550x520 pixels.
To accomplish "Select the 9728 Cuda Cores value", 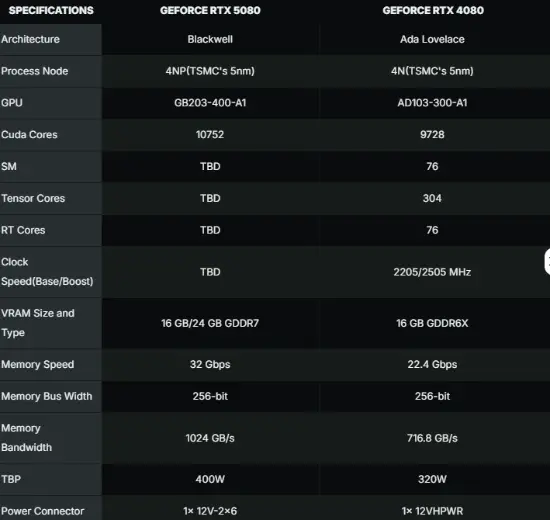I will (x=432, y=135).
